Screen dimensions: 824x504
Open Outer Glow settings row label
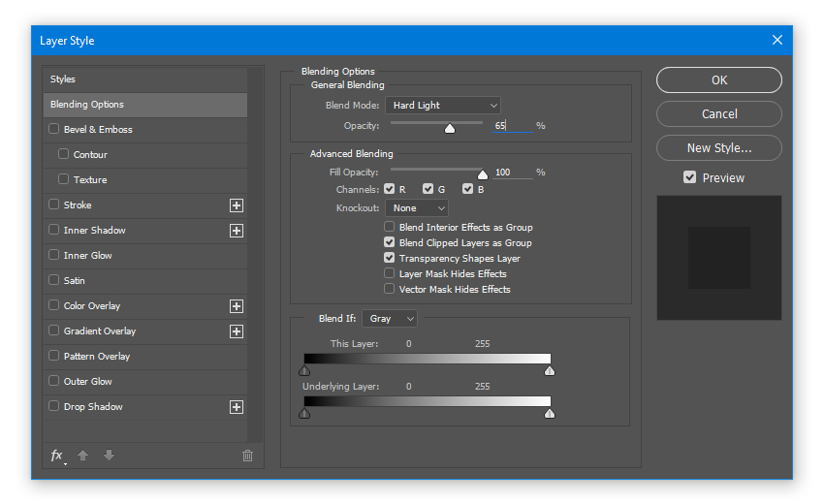click(x=88, y=382)
